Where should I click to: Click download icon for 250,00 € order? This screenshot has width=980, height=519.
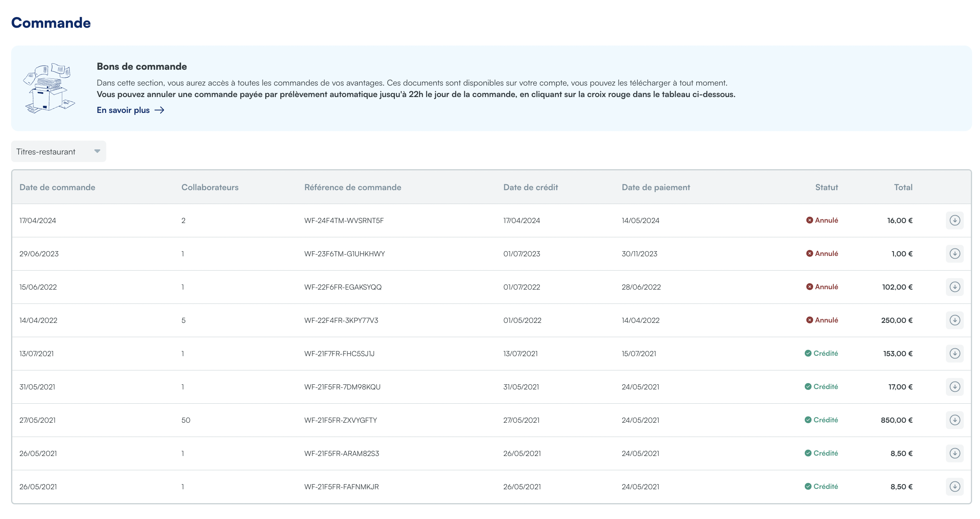click(x=955, y=320)
